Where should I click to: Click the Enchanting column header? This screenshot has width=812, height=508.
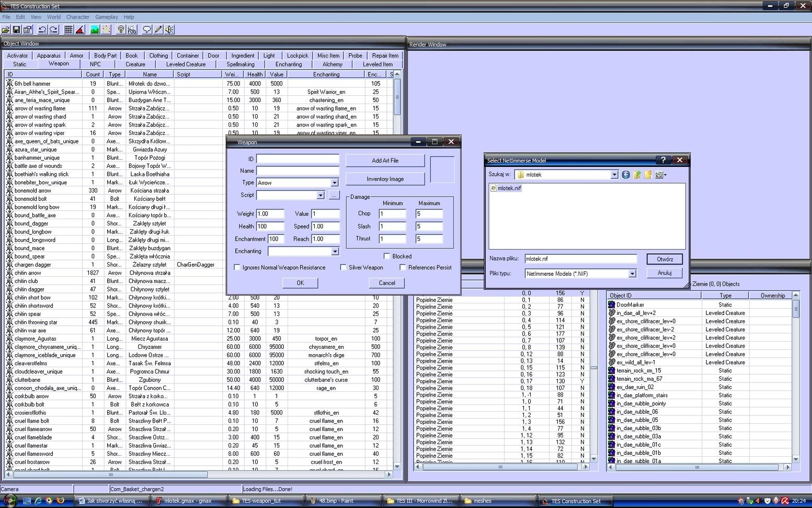[x=326, y=74]
